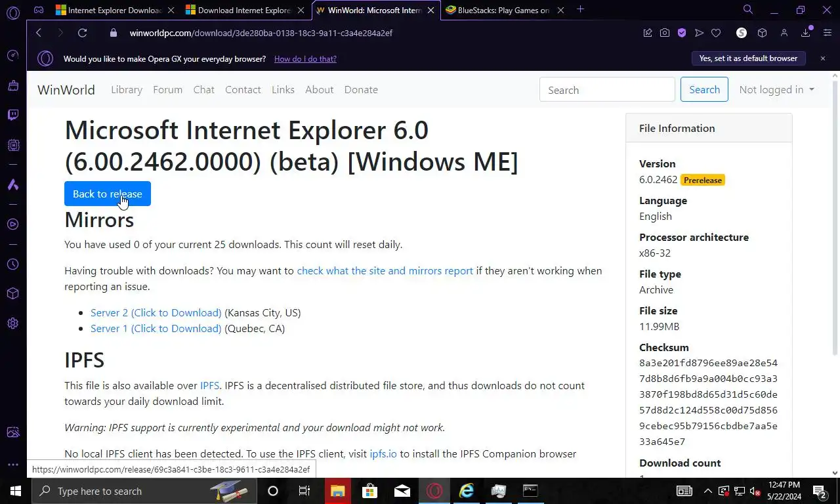840x504 pixels.
Task: Open the Donate nav item
Action: click(x=361, y=90)
